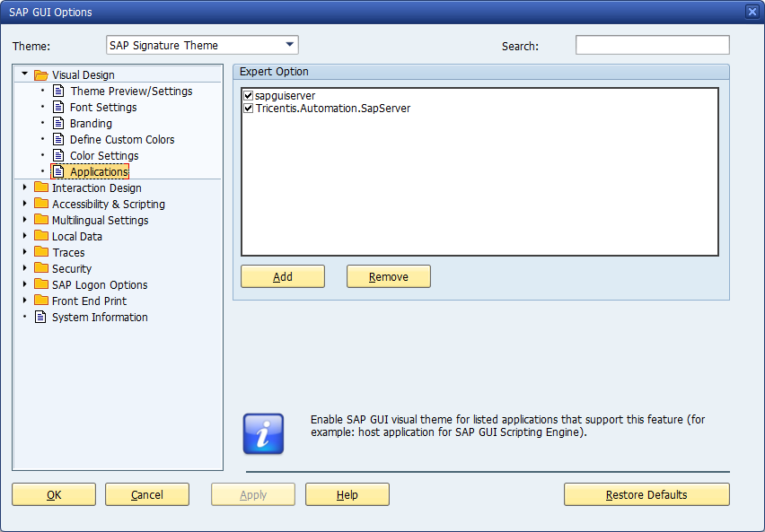This screenshot has height=532, width=765.
Task: Close the SAP GUI Options dialog
Action: click(x=752, y=12)
